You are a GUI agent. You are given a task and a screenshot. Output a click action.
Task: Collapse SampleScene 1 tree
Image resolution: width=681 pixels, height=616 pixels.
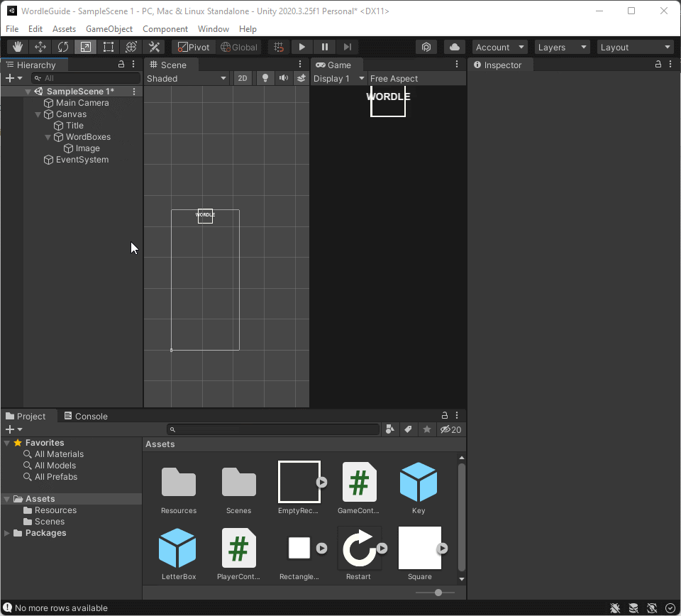pyautogui.click(x=28, y=92)
